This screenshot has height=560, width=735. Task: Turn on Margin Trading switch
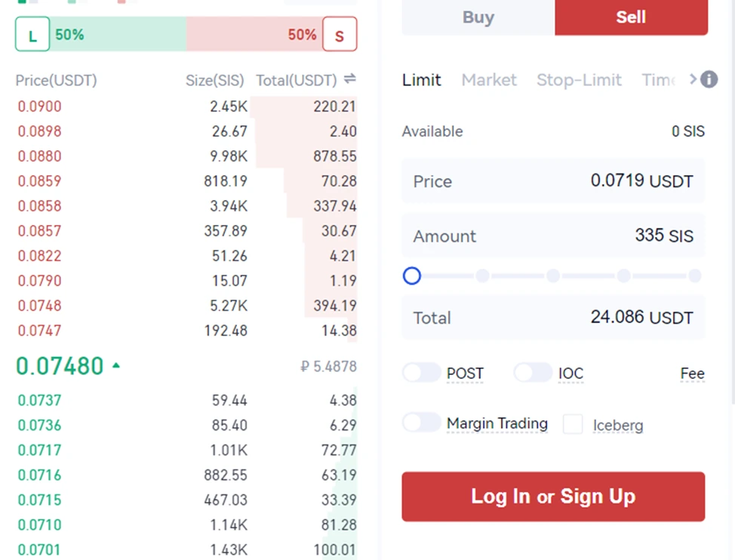421,423
